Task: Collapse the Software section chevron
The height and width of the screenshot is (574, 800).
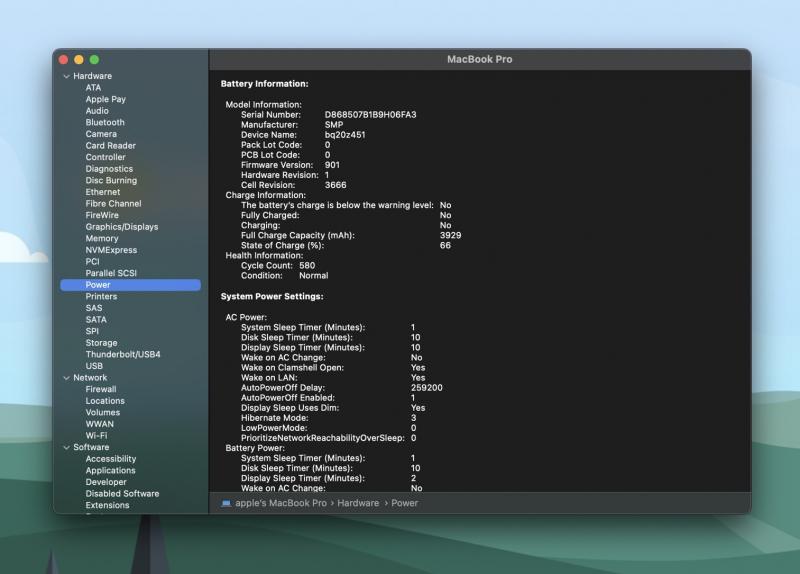Action: click(66, 447)
